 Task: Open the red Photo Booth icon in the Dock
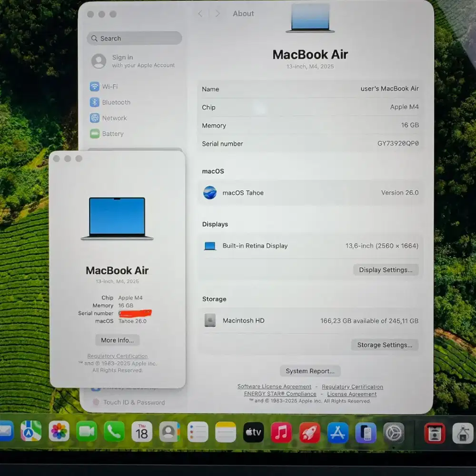click(x=435, y=433)
